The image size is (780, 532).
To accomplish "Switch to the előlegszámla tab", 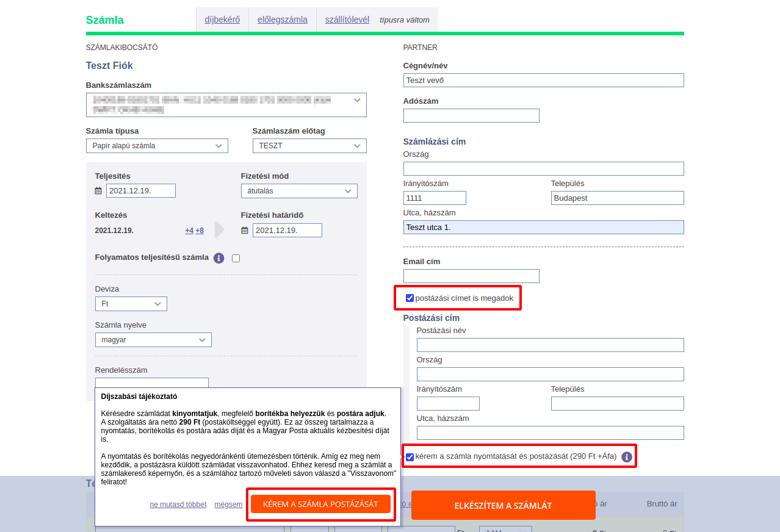I will point(282,20).
